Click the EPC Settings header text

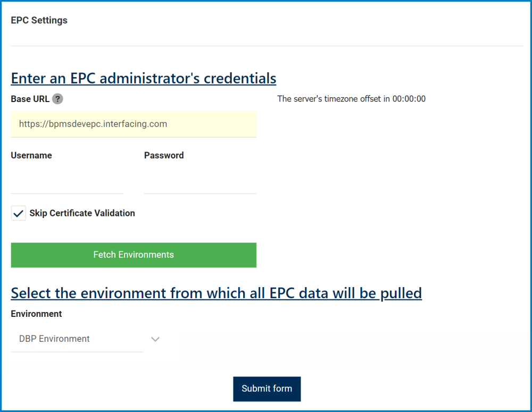(39, 20)
